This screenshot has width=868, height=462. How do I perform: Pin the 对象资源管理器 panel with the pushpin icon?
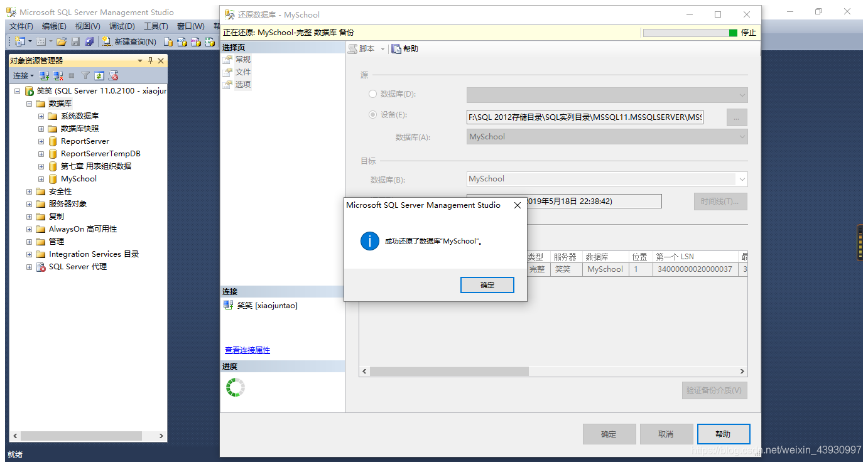click(150, 61)
